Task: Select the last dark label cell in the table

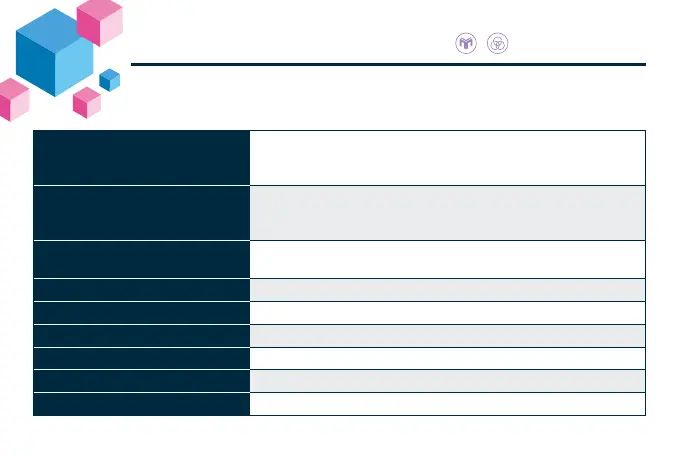Action: [x=141, y=404]
